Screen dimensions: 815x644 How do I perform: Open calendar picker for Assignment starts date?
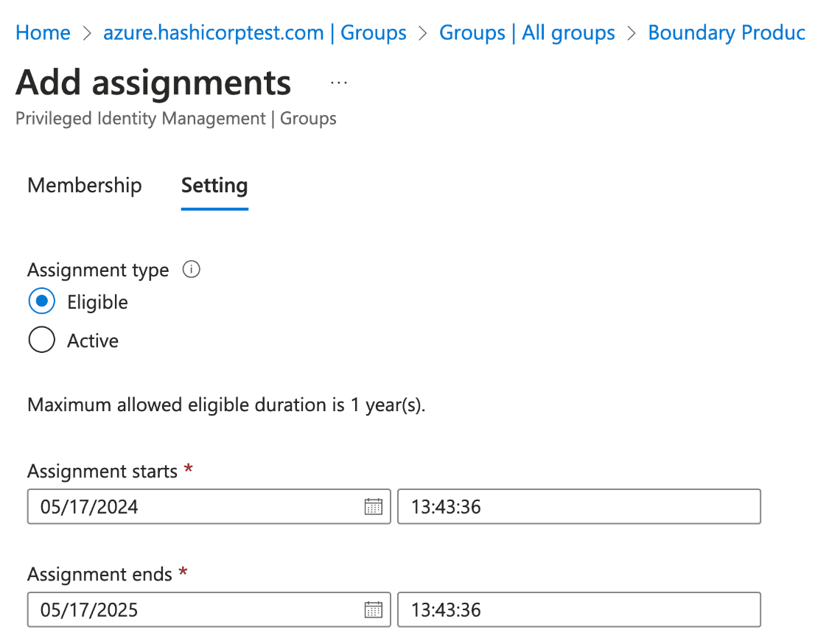pyautogui.click(x=373, y=507)
